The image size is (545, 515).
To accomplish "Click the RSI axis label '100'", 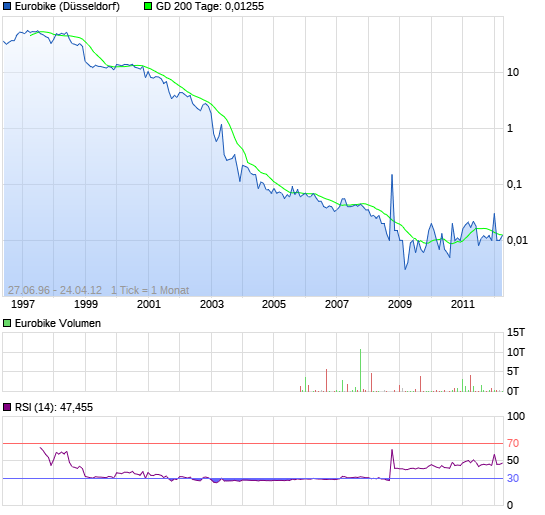I will 516,416.
